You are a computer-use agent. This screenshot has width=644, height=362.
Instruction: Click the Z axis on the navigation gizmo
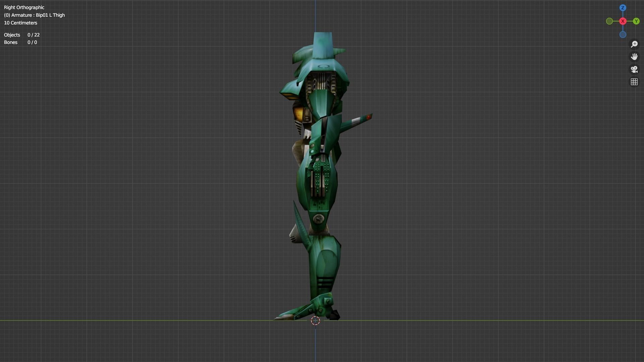tap(623, 8)
